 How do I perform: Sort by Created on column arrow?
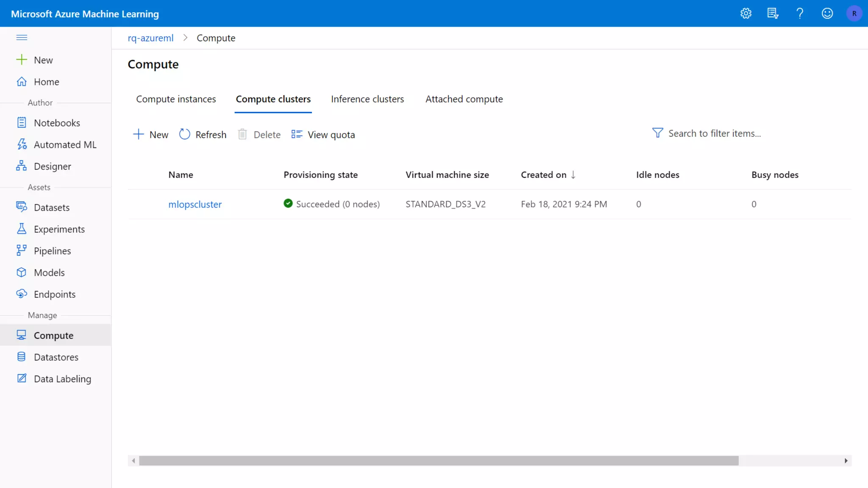pos(573,175)
